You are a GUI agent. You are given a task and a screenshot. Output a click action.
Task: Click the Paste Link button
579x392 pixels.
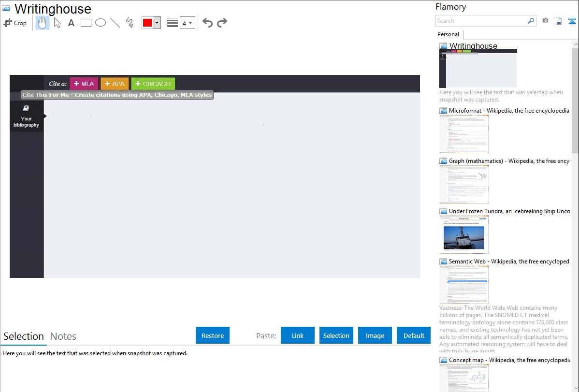(298, 335)
